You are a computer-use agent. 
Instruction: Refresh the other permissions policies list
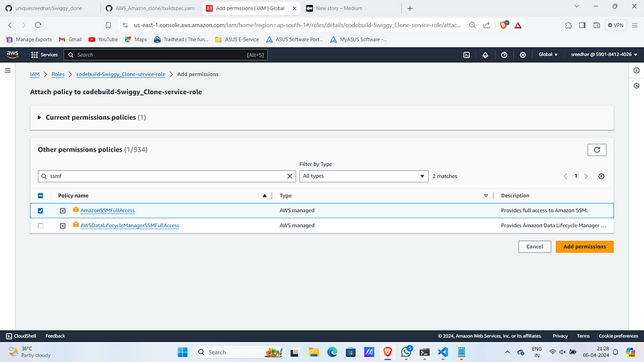pyautogui.click(x=597, y=150)
